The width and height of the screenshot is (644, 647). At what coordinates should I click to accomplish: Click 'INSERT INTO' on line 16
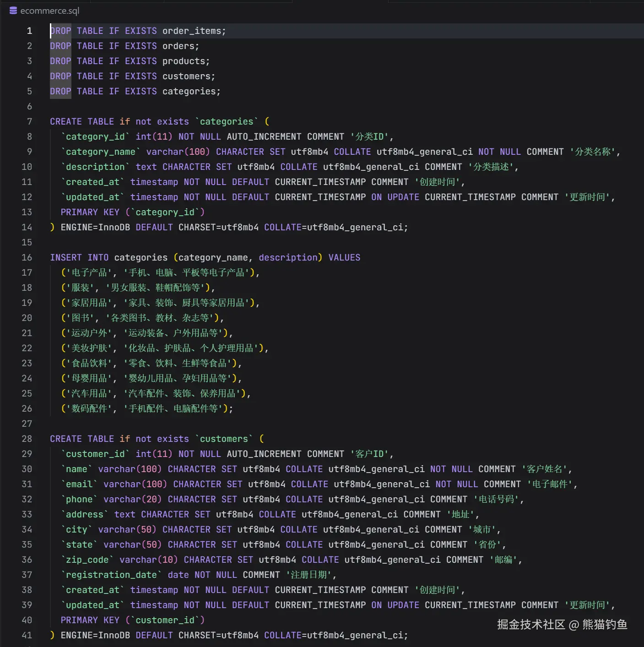[79, 257]
